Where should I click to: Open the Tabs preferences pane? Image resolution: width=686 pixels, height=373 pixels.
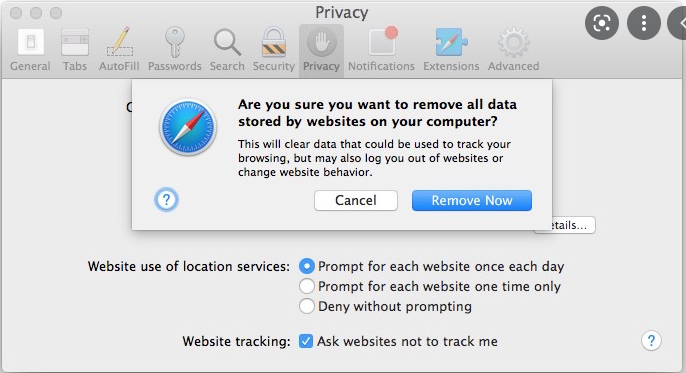[74, 49]
